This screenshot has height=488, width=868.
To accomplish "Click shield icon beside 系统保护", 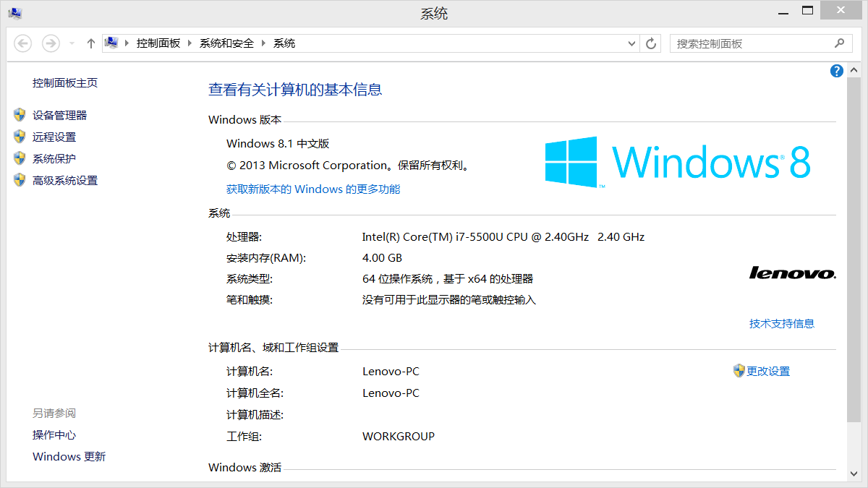I will click(x=20, y=158).
